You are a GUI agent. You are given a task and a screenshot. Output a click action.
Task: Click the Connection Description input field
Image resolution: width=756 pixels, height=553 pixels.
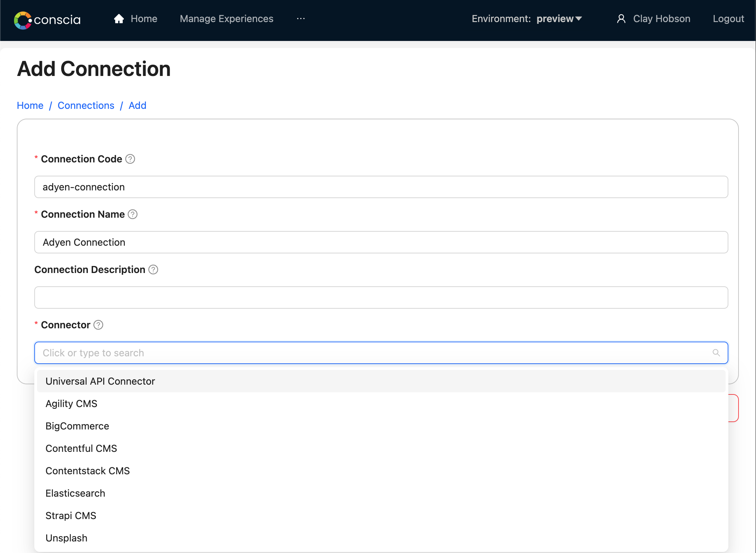(x=381, y=297)
